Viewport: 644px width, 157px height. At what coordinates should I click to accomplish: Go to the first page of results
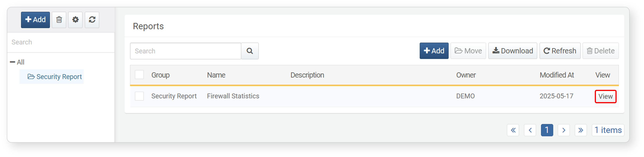pos(513,130)
